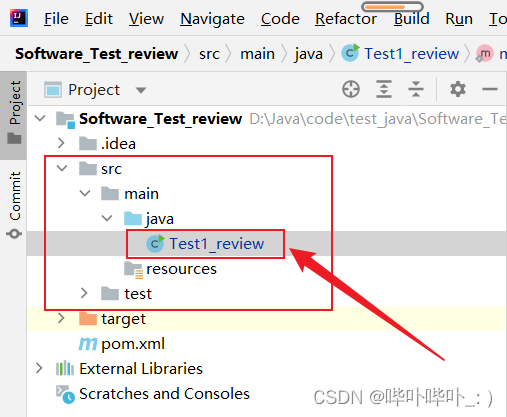Open the Navigate menu
This screenshot has width=507, height=417.
(x=212, y=19)
